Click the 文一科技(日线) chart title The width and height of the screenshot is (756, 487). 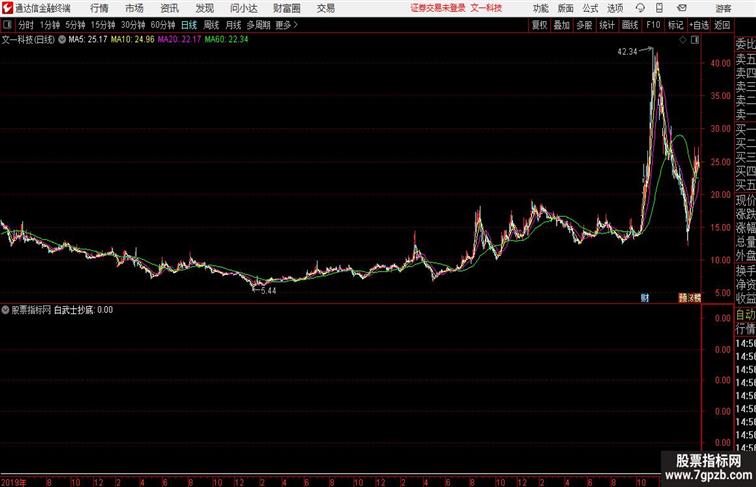click(x=28, y=40)
